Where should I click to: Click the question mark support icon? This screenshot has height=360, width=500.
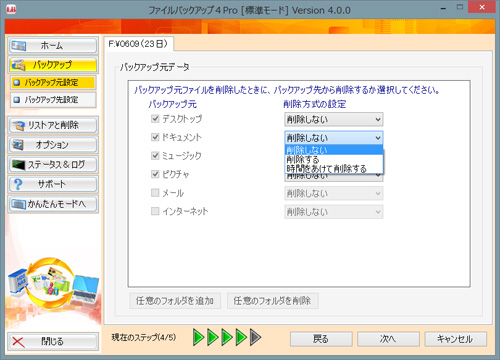coord(18,184)
